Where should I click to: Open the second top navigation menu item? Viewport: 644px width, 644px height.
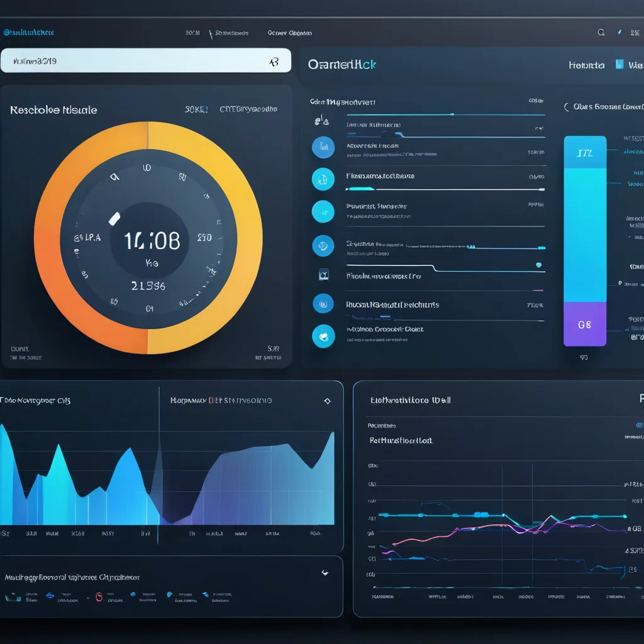[x=231, y=33]
